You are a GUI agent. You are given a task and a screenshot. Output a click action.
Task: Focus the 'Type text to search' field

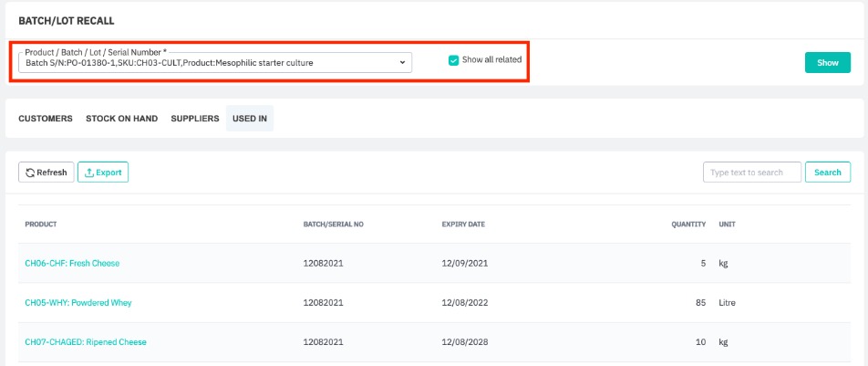pos(751,172)
